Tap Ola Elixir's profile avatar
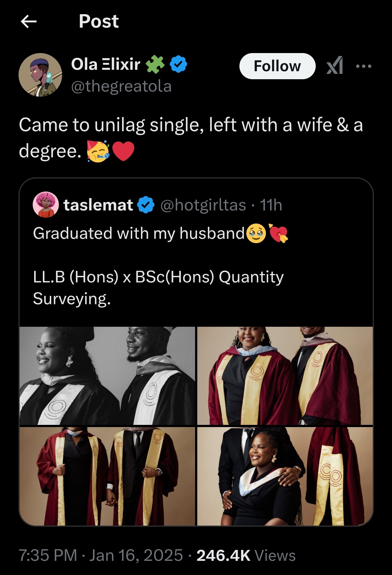The height and width of the screenshot is (575, 392). click(x=40, y=75)
